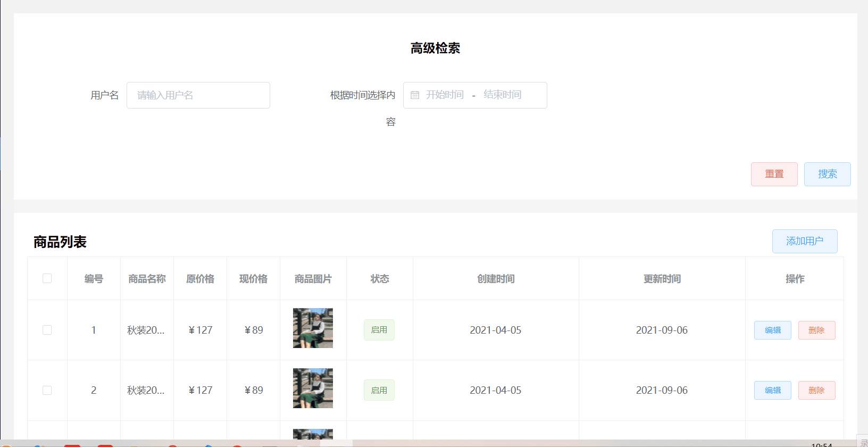868x447 pixels.
Task: Click 编辑 button in row 2
Action: (x=773, y=390)
